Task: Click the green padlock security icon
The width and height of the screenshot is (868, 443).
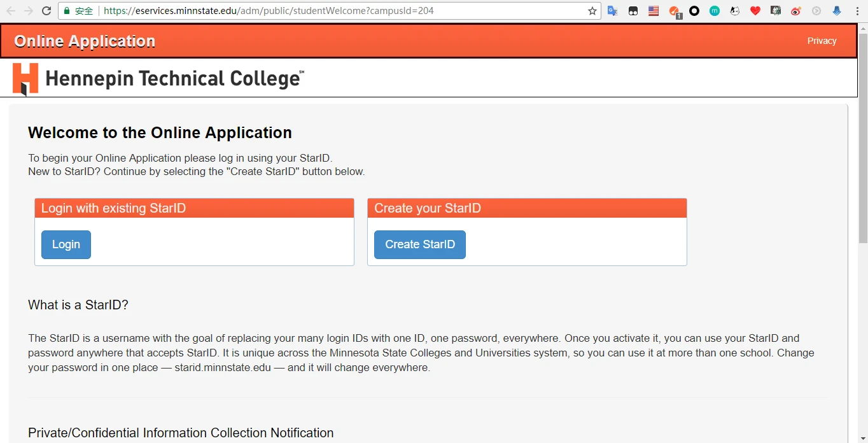Action: pos(67,11)
